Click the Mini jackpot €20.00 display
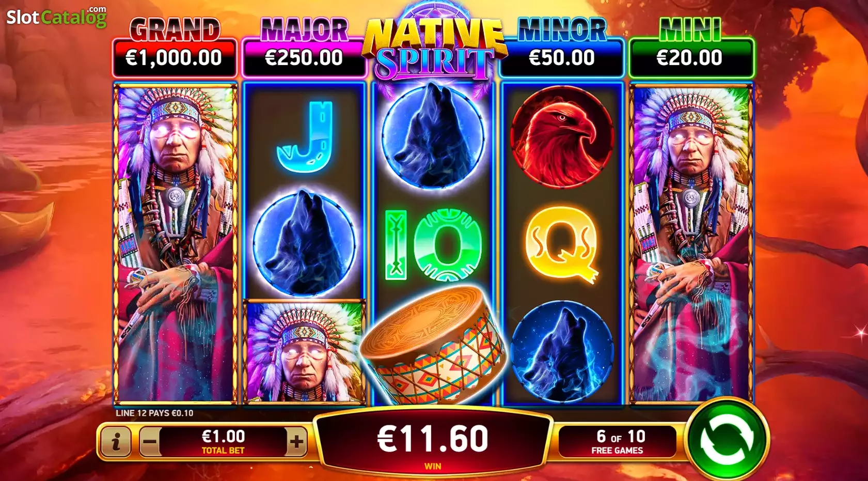 691,57
